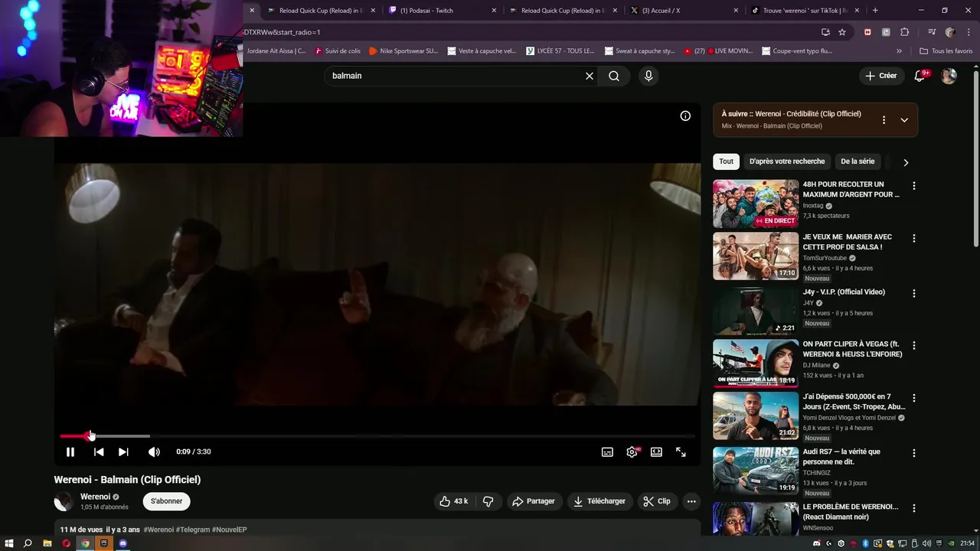The width and height of the screenshot is (980, 551).
Task: Select the De la série chip
Action: [x=857, y=161]
